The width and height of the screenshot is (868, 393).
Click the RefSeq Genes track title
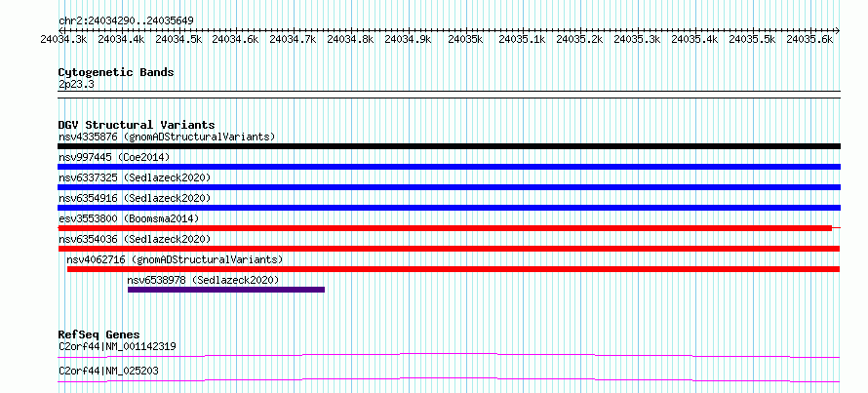pos(99,334)
